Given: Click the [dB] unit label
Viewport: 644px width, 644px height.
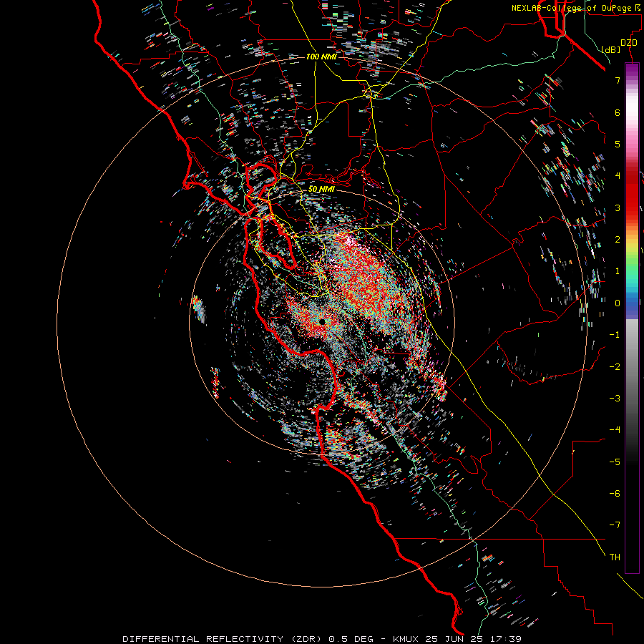Looking at the screenshot, I should point(611,49).
